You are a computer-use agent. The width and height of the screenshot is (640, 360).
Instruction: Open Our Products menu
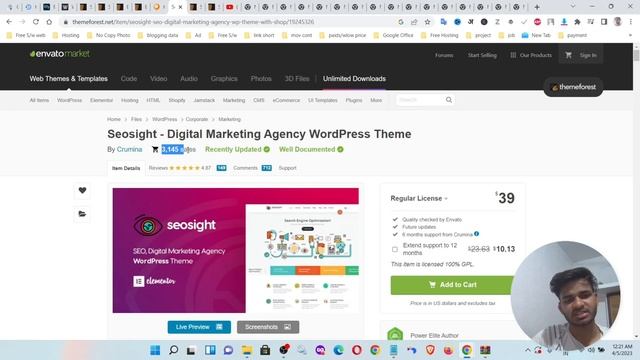pyautogui.click(x=531, y=55)
